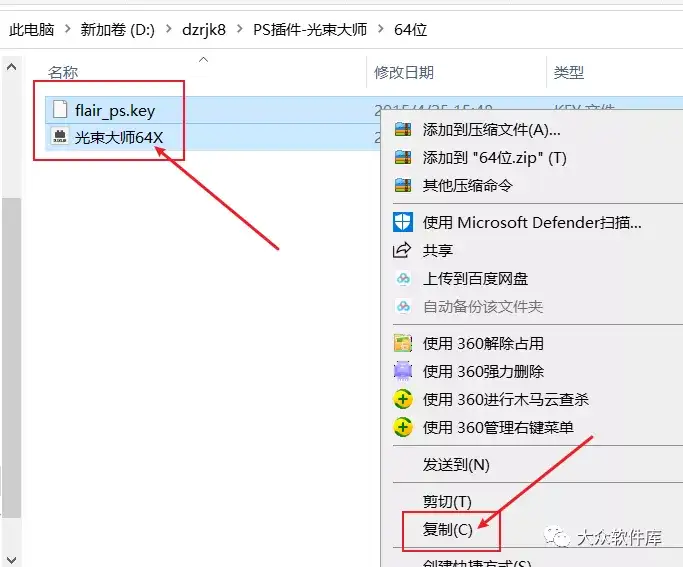Click the sort arrow above 名称 column
683x567 pixels.
tap(203, 60)
